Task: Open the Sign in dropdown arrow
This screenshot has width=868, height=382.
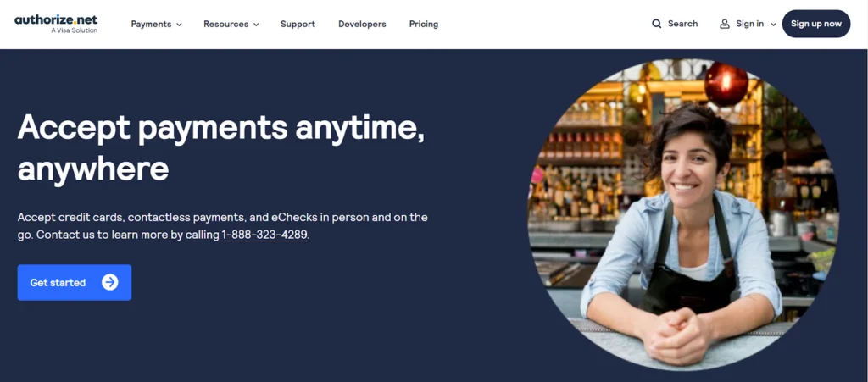Action: [x=773, y=25]
